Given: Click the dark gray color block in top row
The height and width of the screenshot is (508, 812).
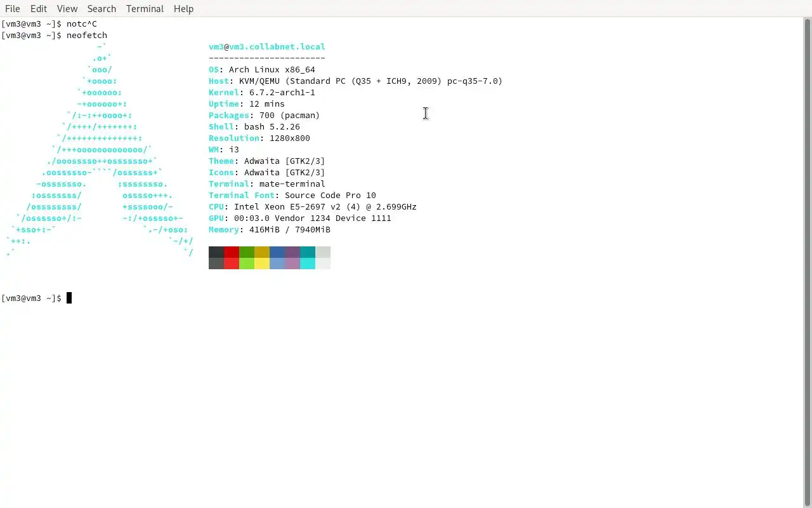Looking at the screenshot, I should 216,252.
